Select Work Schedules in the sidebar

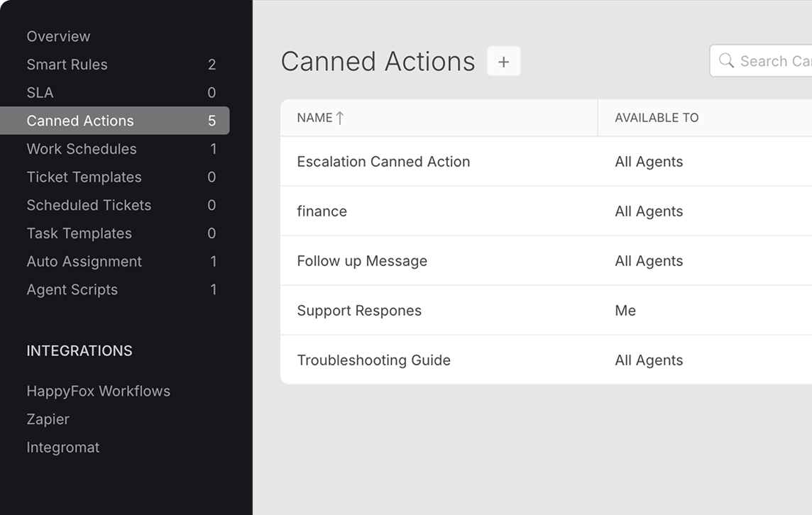(x=81, y=149)
